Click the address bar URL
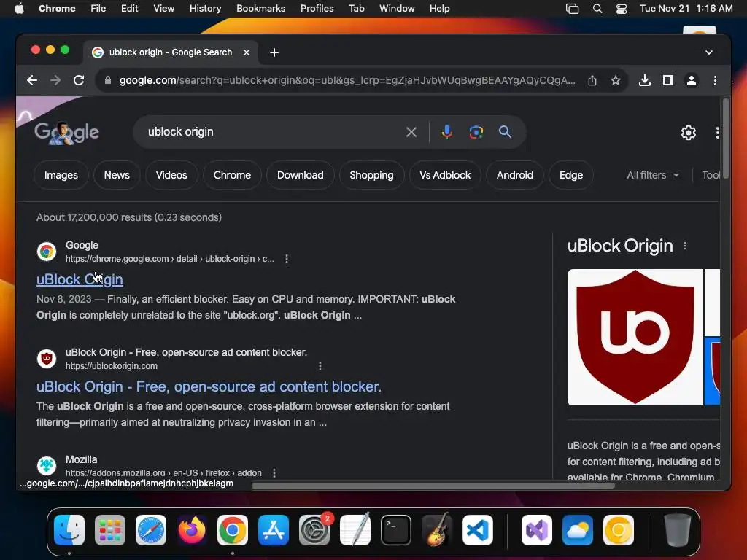The width and height of the screenshot is (747, 560). 347,80
